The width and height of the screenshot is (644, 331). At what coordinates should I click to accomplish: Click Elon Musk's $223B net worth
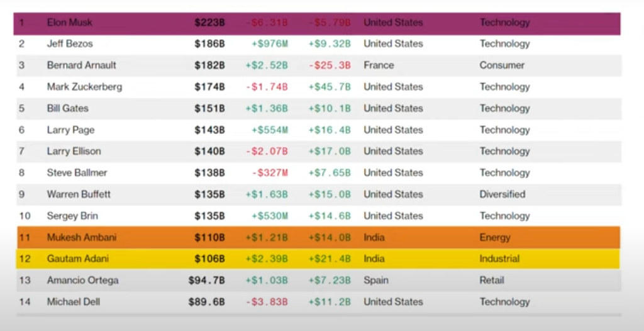click(x=209, y=23)
